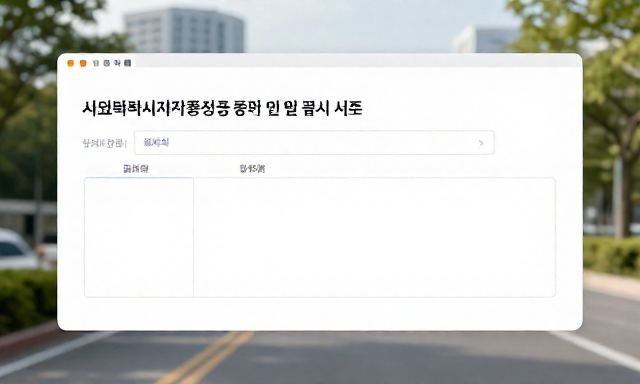Click the leftmost orange window control dot
Image resolution: width=640 pixels, height=384 pixels.
click(x=71, y=63)
